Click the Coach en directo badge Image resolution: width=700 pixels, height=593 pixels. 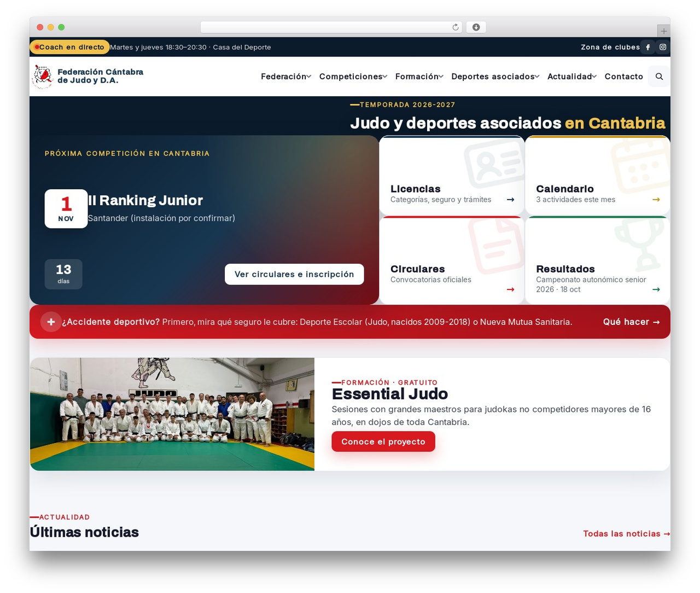69,47
